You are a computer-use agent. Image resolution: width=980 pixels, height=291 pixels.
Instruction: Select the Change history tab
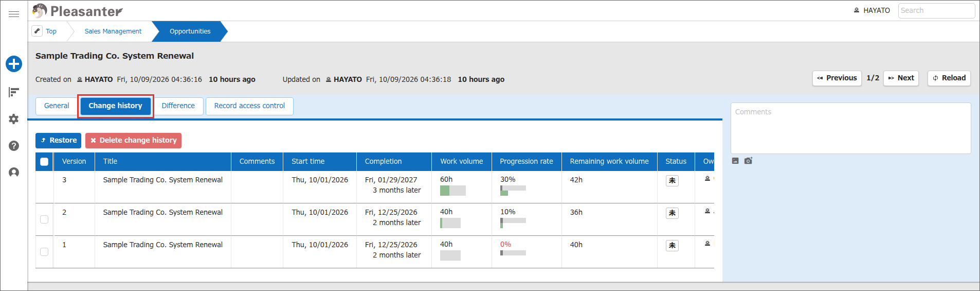[x=115, y=106]
